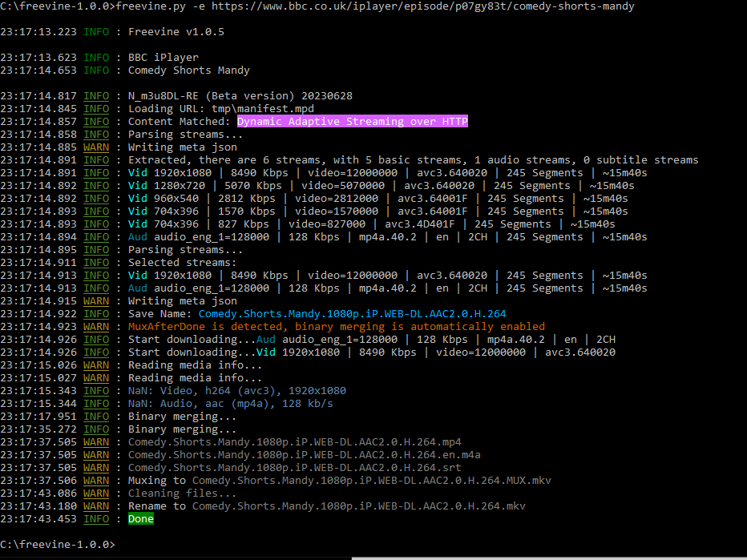
Task: Click 'Writing meta json' at timestamp 23:17:14.915
Action: (183, 301)
